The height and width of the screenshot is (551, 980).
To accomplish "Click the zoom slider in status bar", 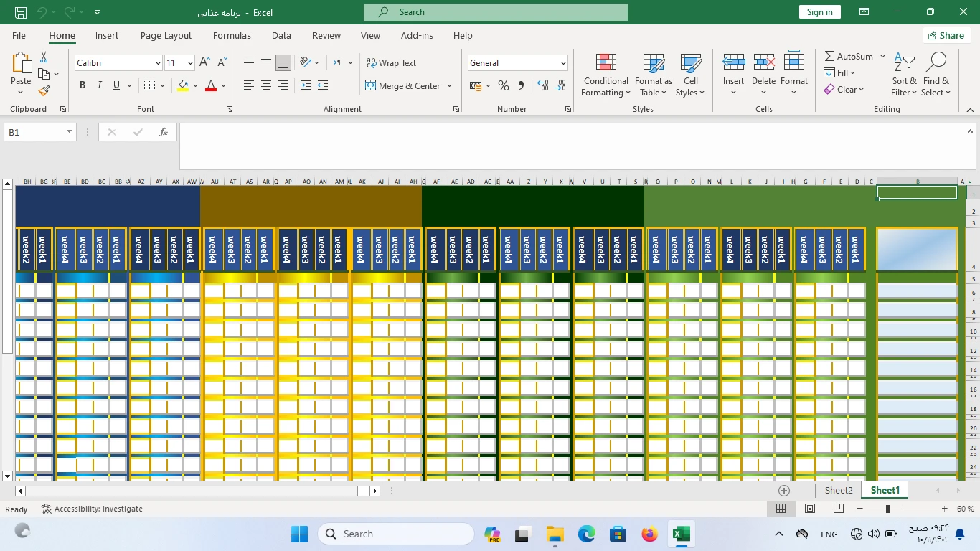I will pyautogui.click(x=887, y=509).
